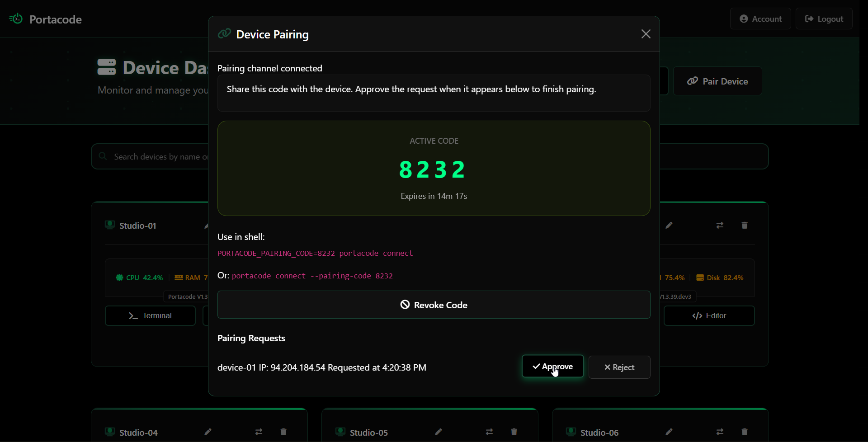The image size is (868, 442).
Task: Click the Pair Device button
Action: pyautogui.click(x=717, y=81)
